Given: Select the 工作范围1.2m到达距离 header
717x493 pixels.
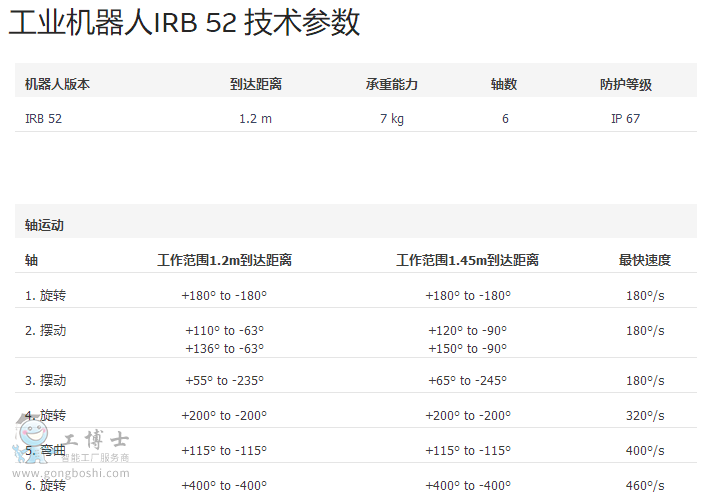Looking at the screenshot, I should point(225,260).
